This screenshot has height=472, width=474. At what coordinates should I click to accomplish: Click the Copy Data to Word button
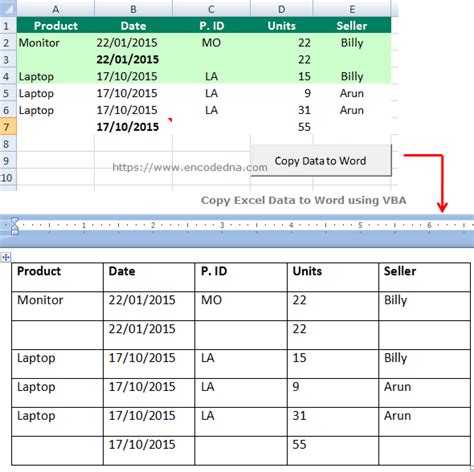pos(321,160)
